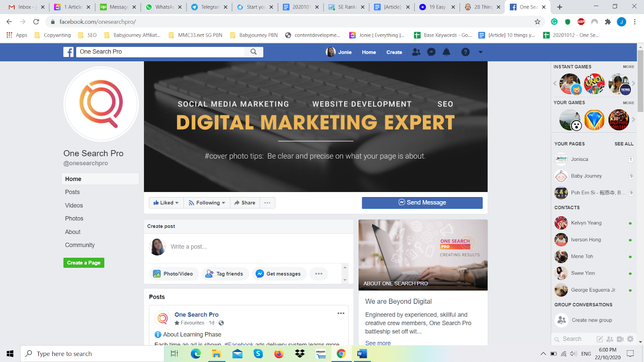Open the Windows Start menu
The height and width of the screenshot is (362, 644).
click(10, 354)
